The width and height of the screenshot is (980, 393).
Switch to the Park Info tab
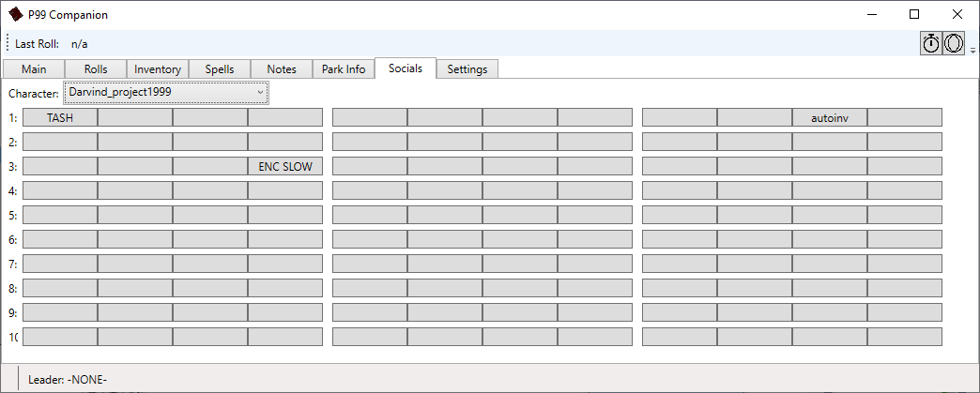pyautogui.click(x=344, y=69)
